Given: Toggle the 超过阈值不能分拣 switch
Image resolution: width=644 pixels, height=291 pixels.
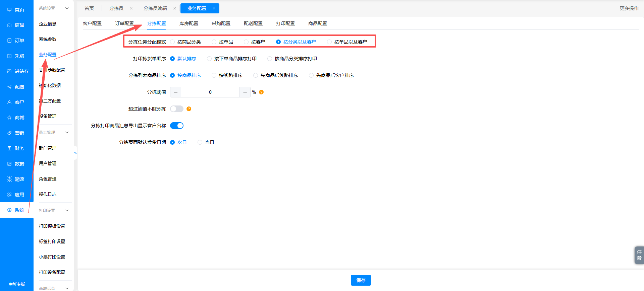Looking at the screenshot, I should [177, 109].
